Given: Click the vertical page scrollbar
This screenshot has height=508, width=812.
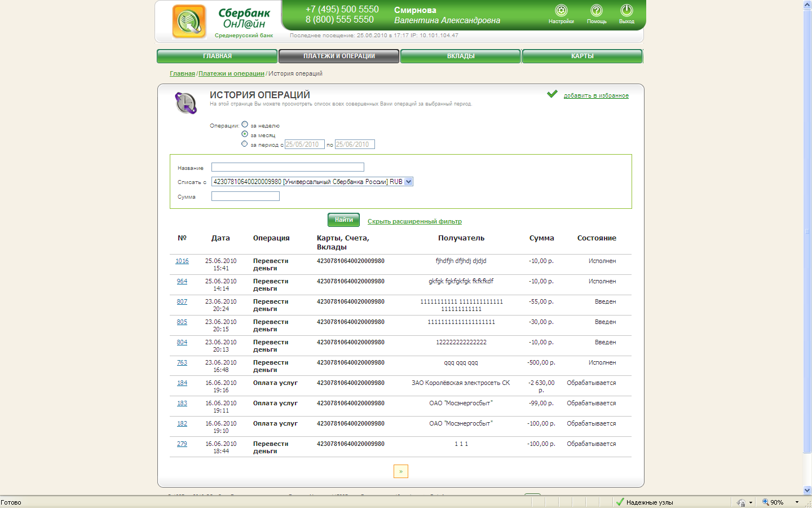Looking at the screenshot, I should click(807, 226).
